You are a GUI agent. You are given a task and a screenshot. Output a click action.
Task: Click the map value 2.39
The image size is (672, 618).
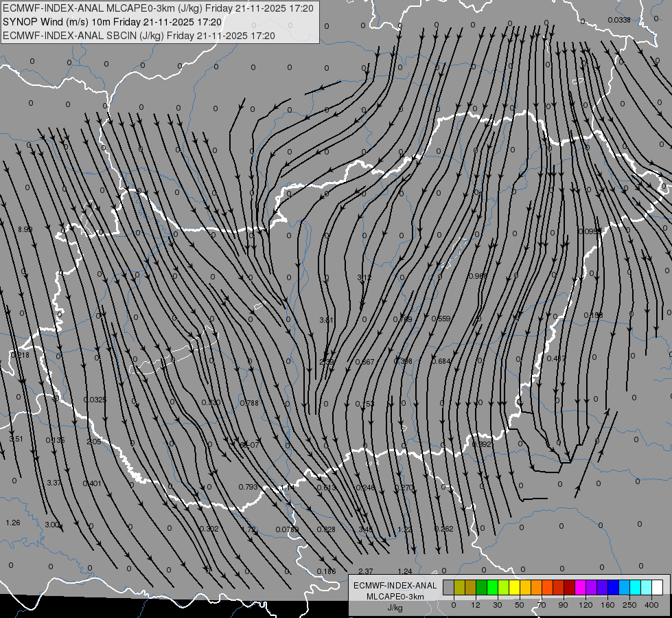coord(327,362)
